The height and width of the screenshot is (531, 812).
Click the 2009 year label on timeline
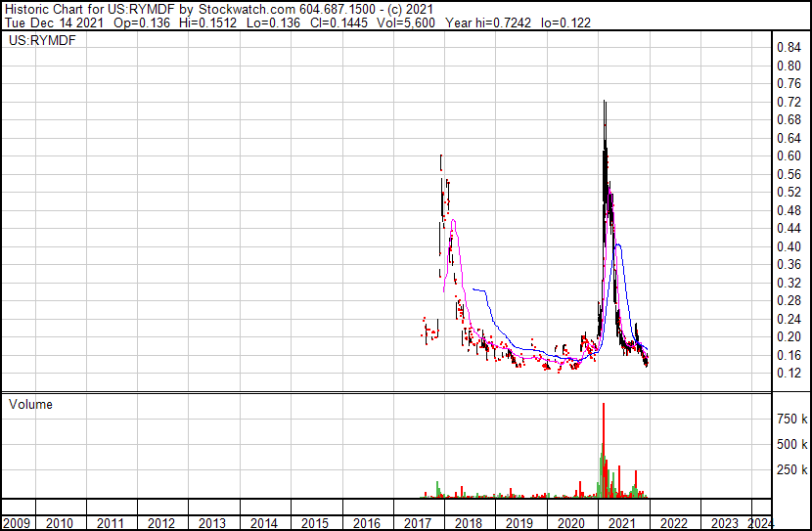pos(17,523)
